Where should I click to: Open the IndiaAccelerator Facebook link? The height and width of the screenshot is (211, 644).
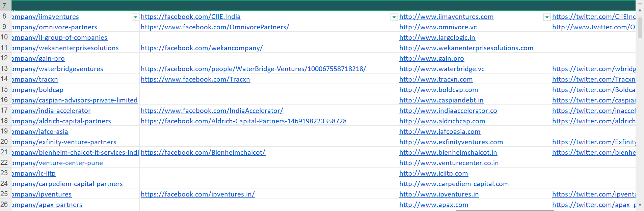click(212, 111)
